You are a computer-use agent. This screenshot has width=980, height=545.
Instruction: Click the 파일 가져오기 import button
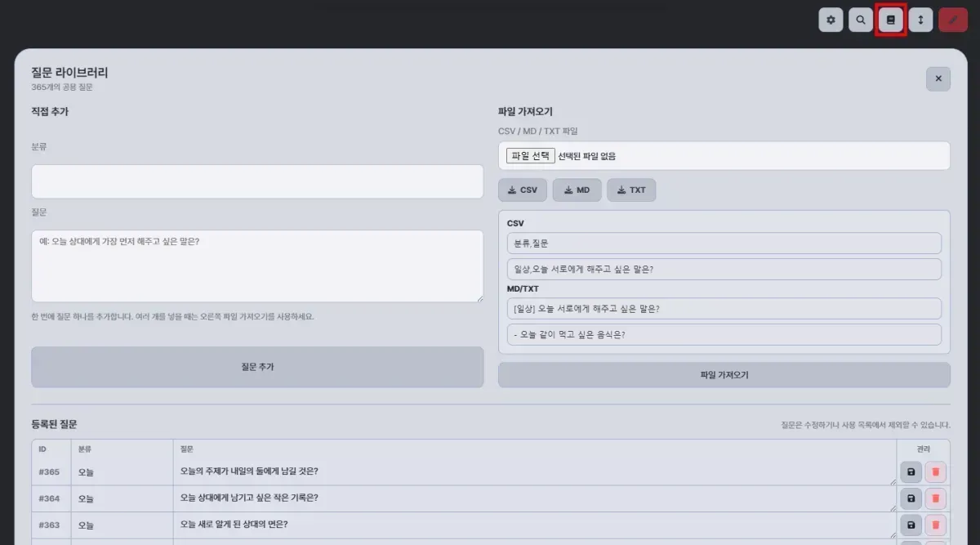[724, 375]
